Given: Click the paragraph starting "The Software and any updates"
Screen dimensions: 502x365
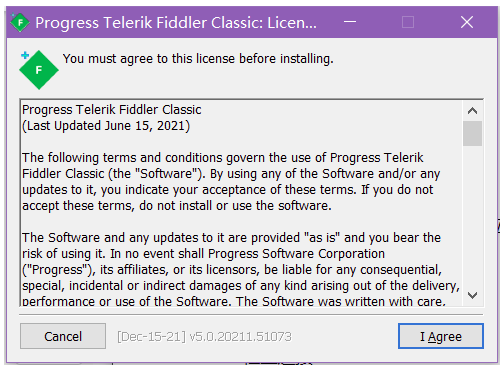Looking at the screenshot, I should 241,269.
